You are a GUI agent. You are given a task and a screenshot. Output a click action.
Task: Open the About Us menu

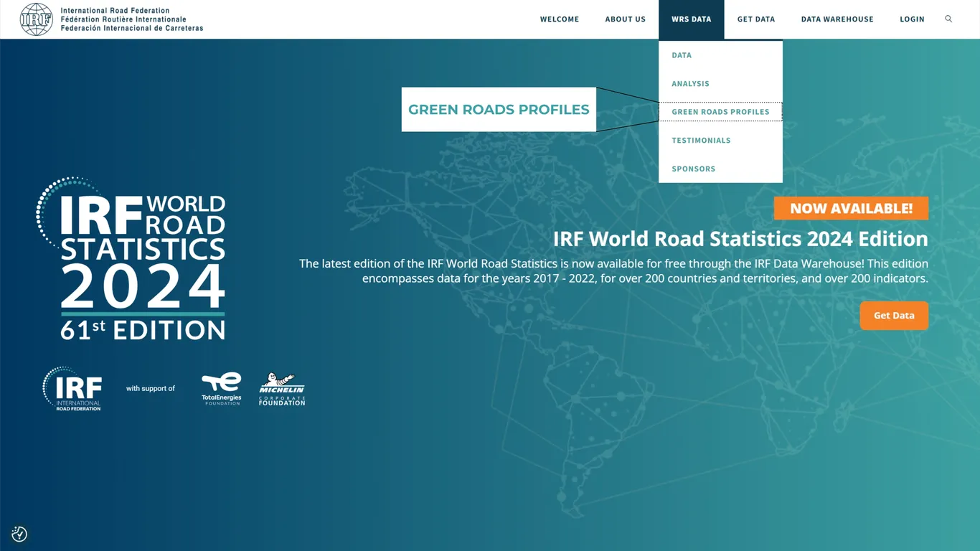pyautogui.click(x=625, y=19)
